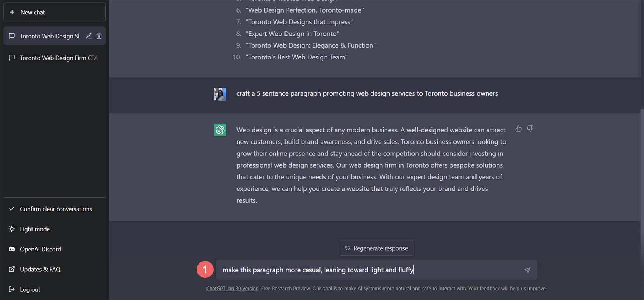Click the sun icon beside Light mode
Viewport: 644px width, 300px height.
[12, 229]
